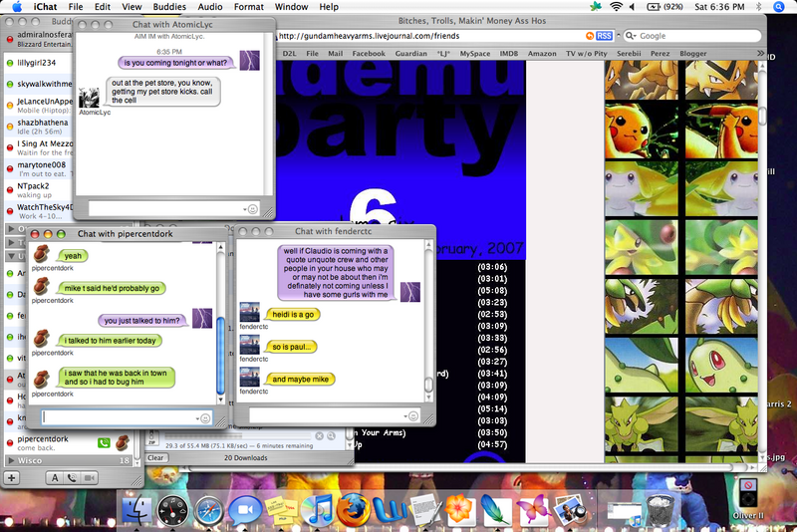Open the orange flower Illustrator Dock icon
The image size is (797, 532).
460,510
